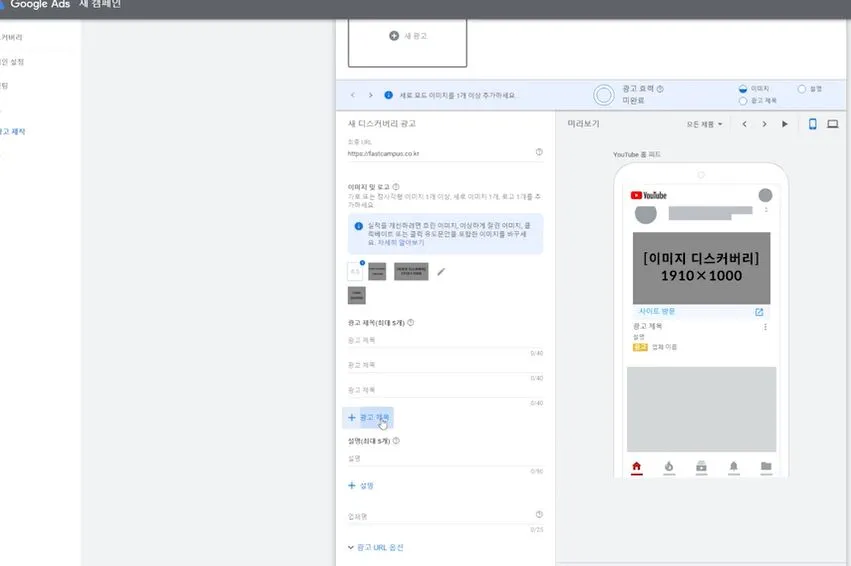851x566 pixels.
Task: Click the info icon in the image tips box
Action: [358, 226]
